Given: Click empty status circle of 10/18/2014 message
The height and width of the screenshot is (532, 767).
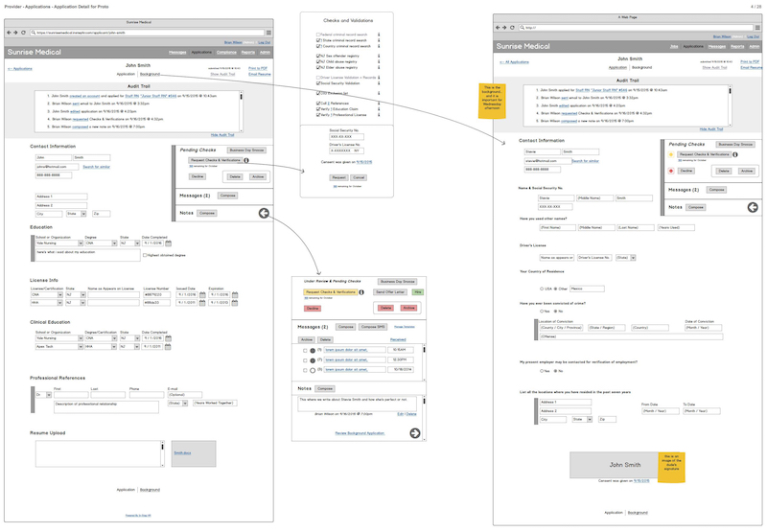Looking at the screenshot, I should coord(313,370).
